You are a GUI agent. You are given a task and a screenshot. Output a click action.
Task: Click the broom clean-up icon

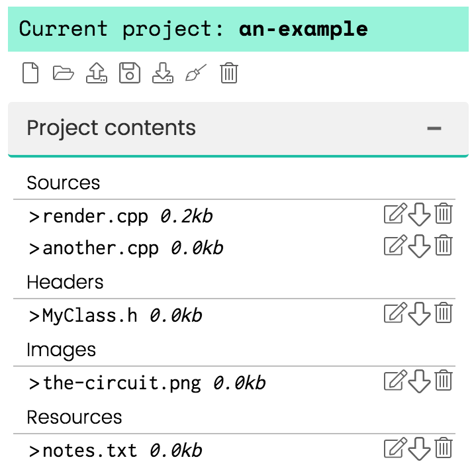196,73
